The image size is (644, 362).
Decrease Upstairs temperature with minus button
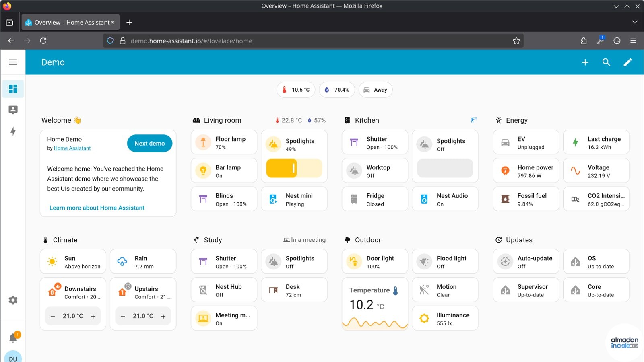click(123, 316)
